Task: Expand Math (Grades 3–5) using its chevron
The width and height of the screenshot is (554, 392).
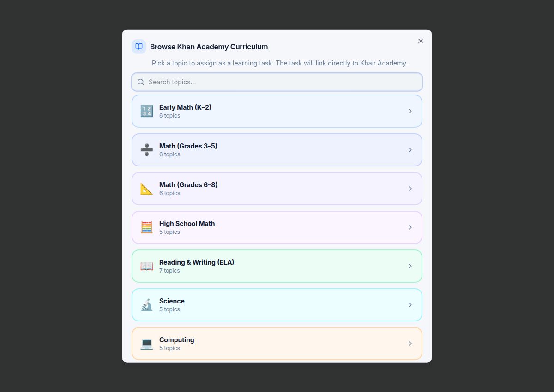Action: (410, 150)
